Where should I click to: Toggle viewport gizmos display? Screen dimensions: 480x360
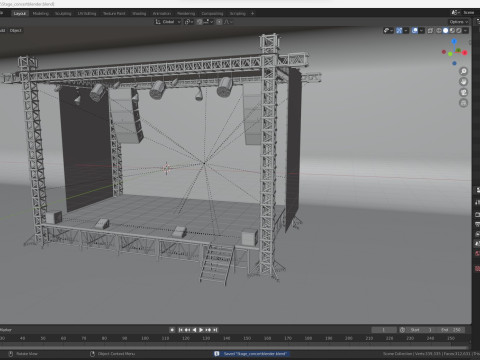click(x=399, y=30)
